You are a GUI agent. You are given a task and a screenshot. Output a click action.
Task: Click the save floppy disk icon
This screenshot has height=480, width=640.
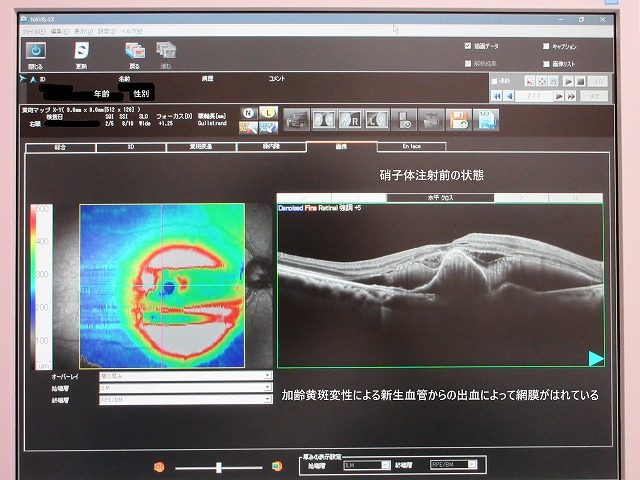459,120
